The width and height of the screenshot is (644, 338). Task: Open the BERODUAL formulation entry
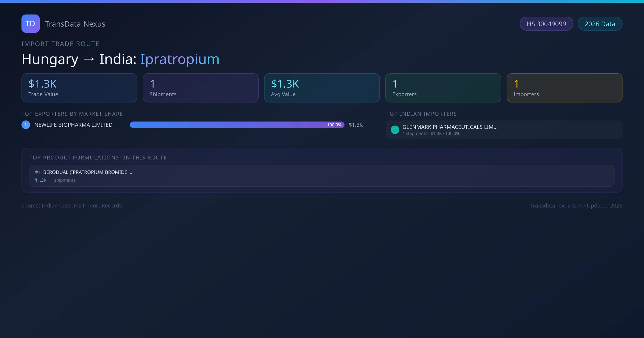tap(322, 176)
